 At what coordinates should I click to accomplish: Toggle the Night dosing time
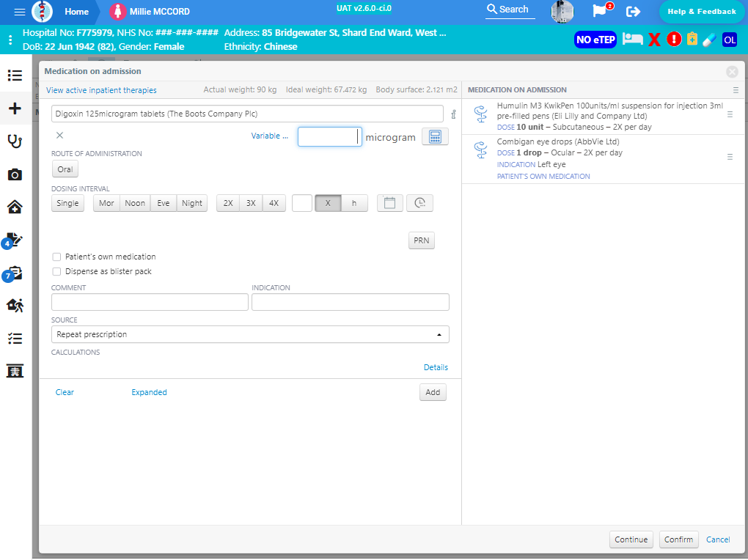point(192,203)
